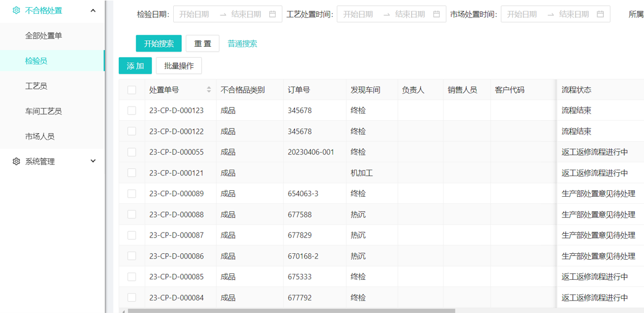The image size is (644, 313).
Task: Click the horizontal scrollbar left arrow
Action: [123, 311]
